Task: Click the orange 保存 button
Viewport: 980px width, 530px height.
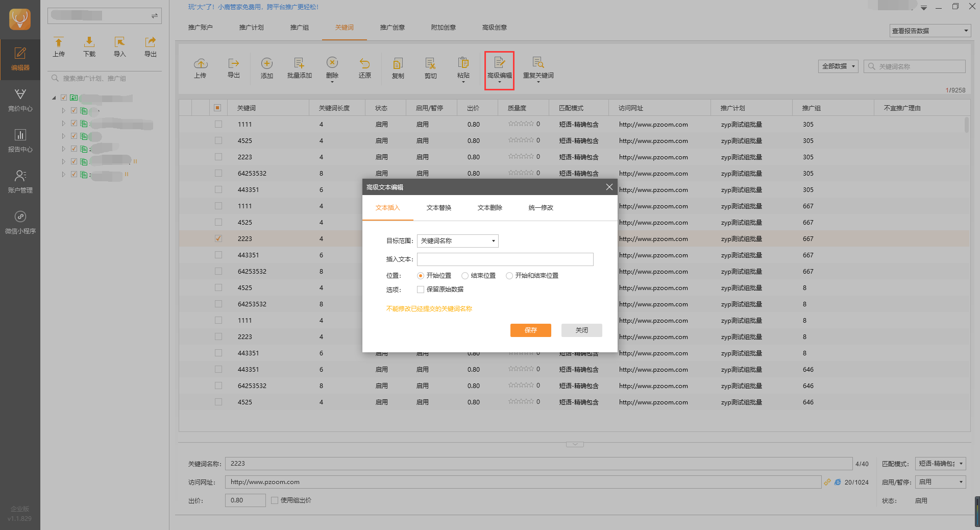Action: click(x=531, y=330)
